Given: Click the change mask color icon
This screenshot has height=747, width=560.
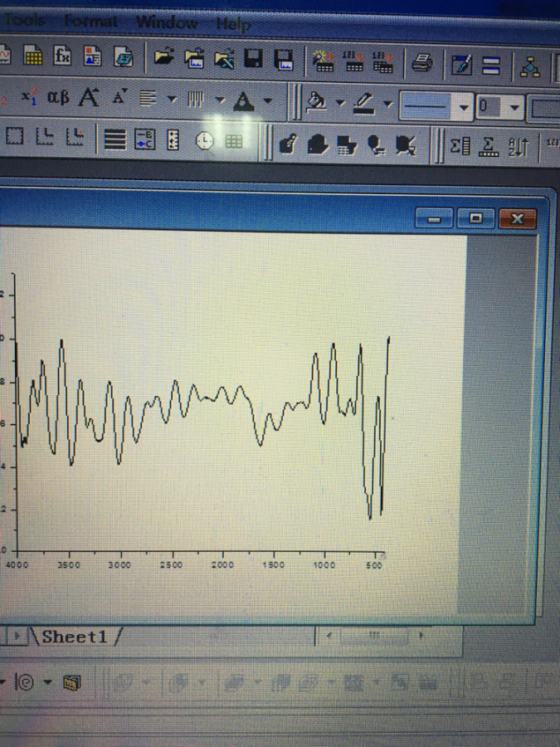Looking at the screenshot, I should [377, 145].
